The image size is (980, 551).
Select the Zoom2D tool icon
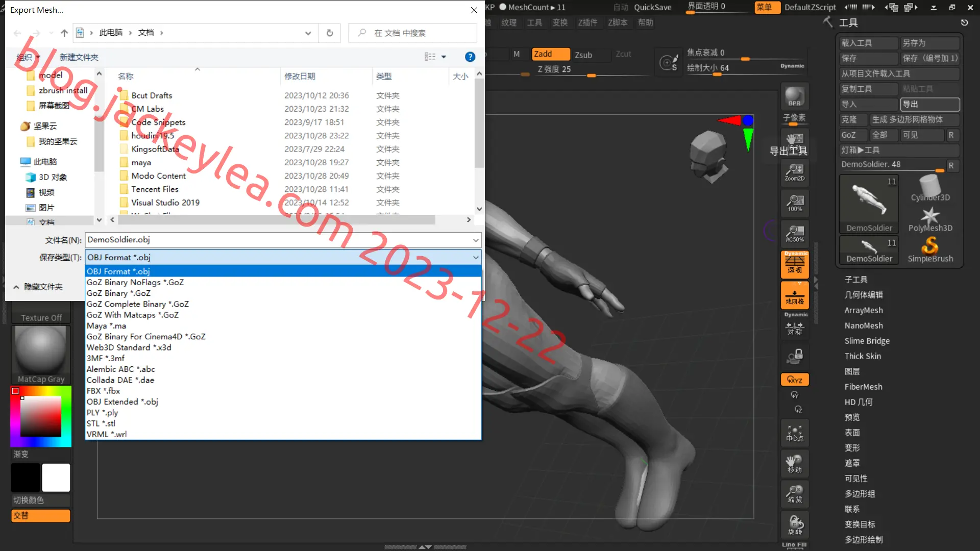pos(794,172)
